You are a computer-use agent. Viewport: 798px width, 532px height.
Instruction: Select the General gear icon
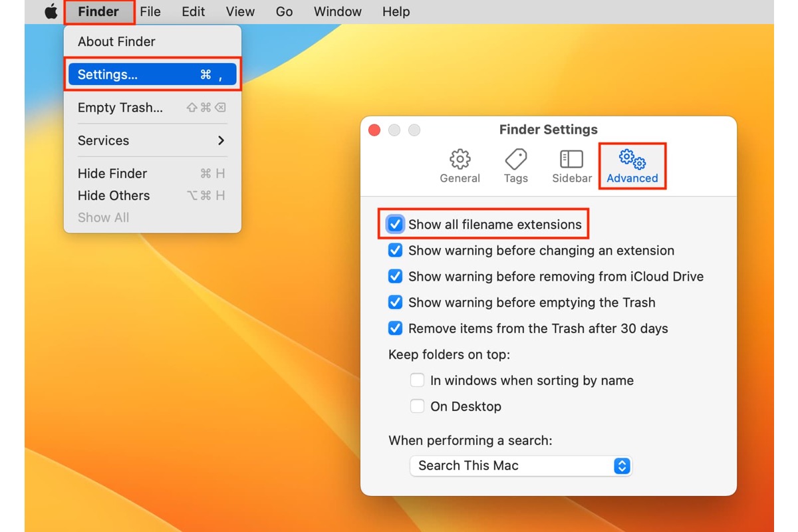[x=460, y=160]
